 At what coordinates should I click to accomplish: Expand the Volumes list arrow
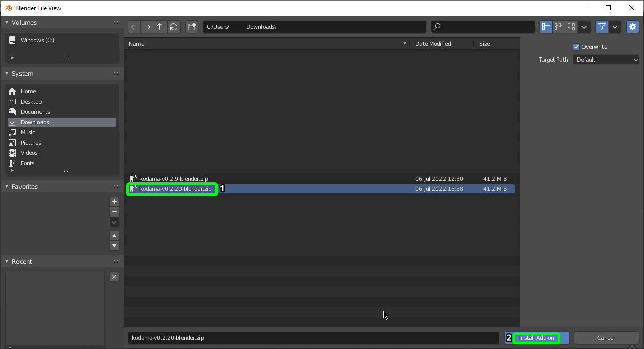click(x=12, y=57)
